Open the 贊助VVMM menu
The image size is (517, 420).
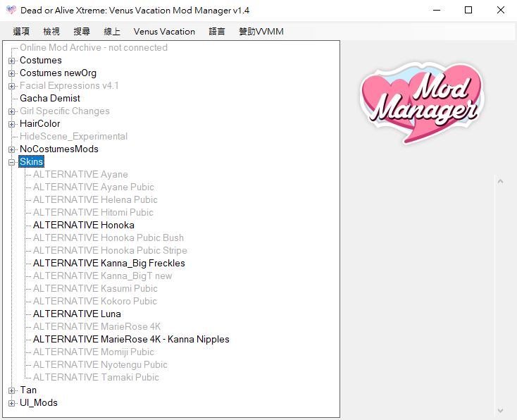[261, 32]
